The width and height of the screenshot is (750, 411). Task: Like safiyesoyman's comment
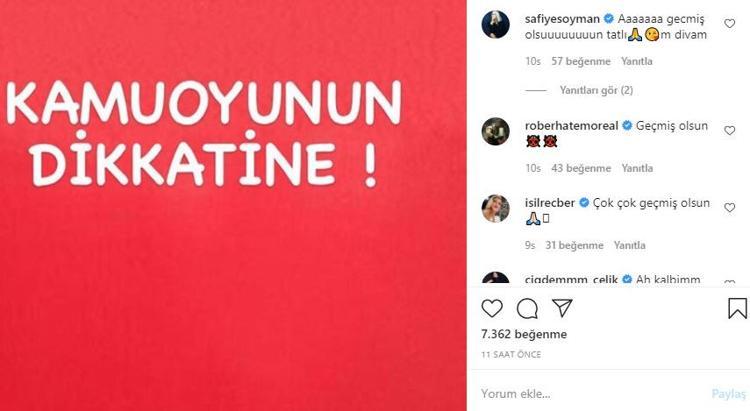pos(729,23)
